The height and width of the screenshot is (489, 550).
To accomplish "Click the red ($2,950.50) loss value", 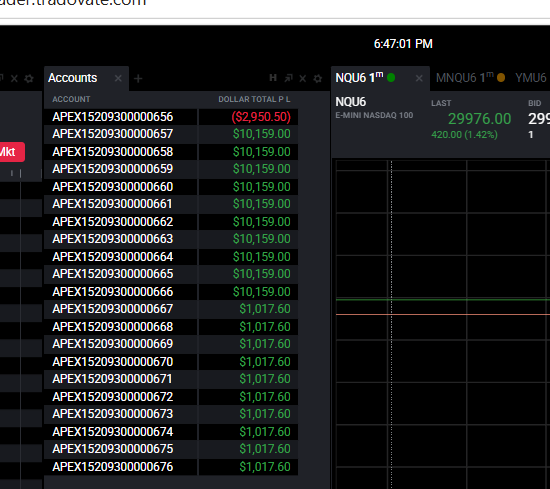I will 261,117.
